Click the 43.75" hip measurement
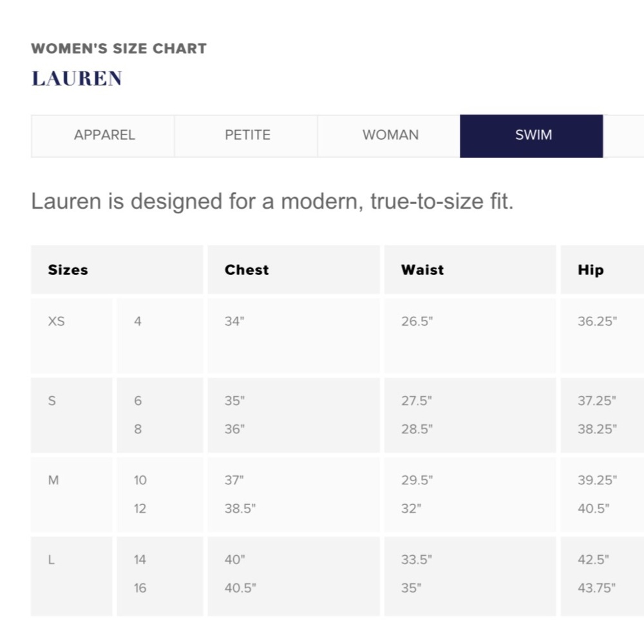The height and width of the screenshot is (644, 644). pos(596,588)
